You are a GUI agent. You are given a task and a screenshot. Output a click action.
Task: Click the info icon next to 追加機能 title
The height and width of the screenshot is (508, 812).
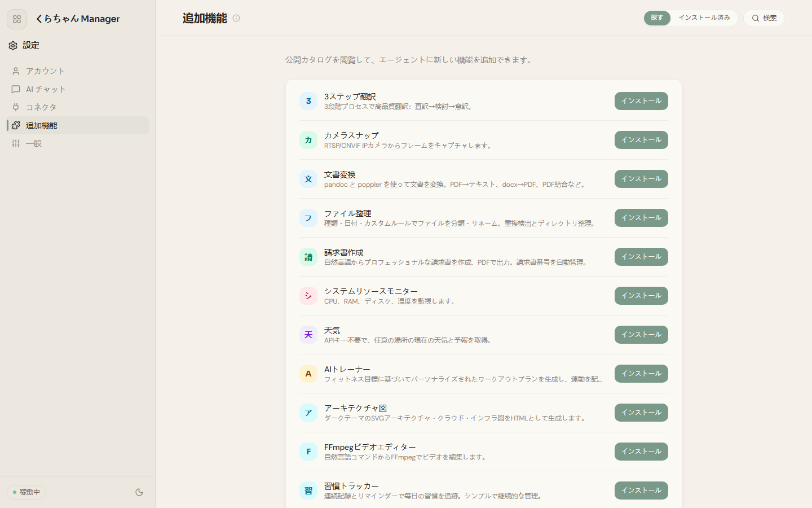click(236, 18)
